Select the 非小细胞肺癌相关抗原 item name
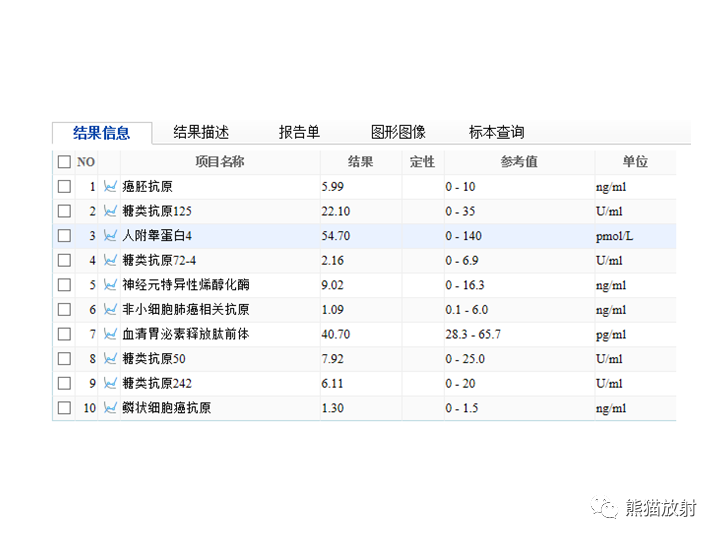 point(186,309)
